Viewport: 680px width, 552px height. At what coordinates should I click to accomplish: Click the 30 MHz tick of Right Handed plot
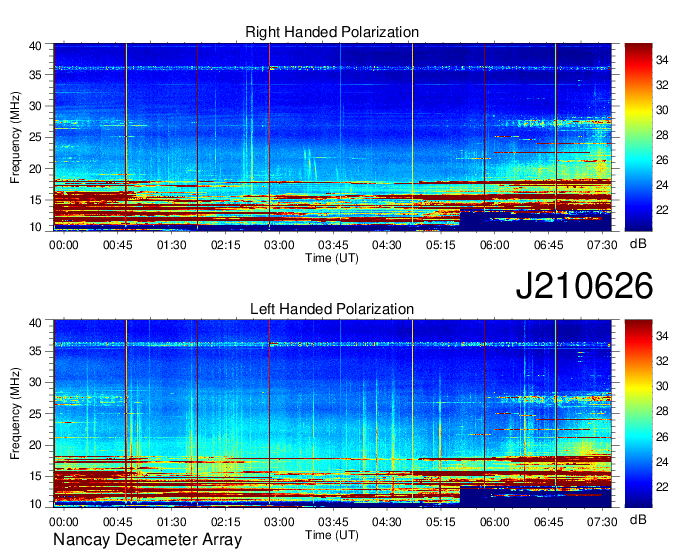(x=36, y=106)
